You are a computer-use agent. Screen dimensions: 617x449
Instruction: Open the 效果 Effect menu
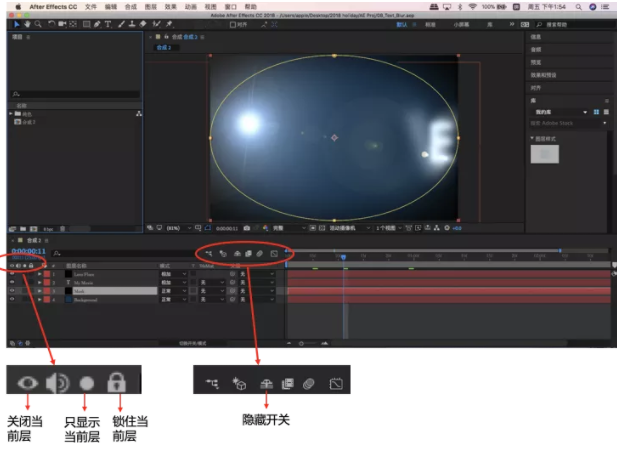(x=170, y=7)
